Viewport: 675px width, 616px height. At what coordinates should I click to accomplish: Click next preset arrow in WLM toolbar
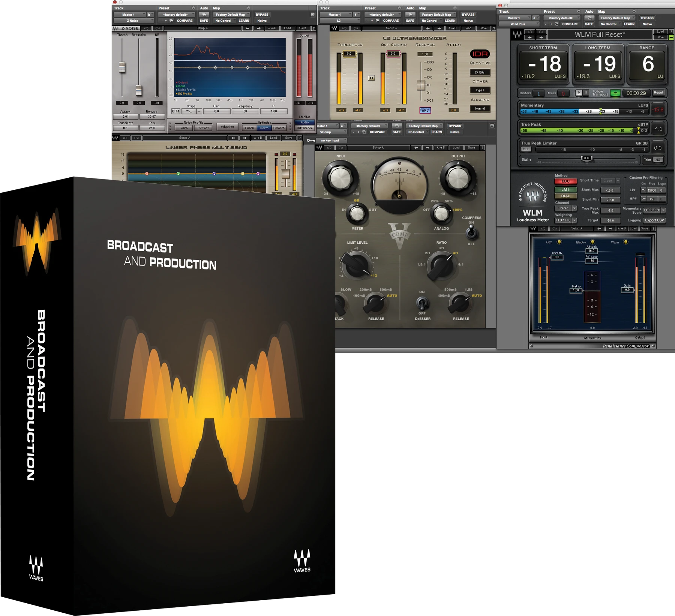(x=541, y=37)
